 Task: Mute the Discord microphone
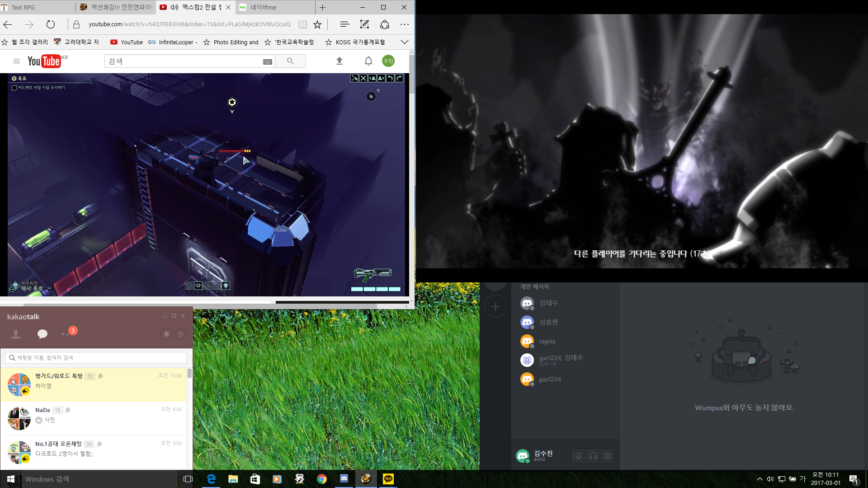click(x=579, y=456)
